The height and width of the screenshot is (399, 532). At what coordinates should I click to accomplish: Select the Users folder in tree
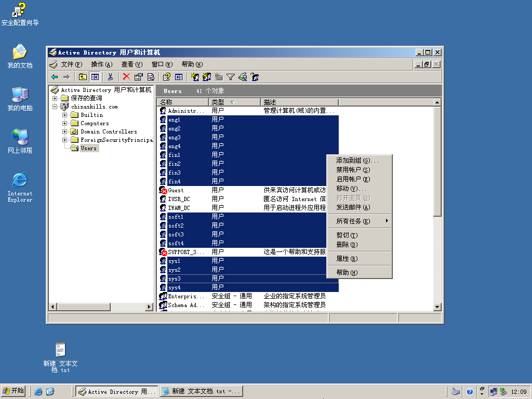click(x=85, y=148)
